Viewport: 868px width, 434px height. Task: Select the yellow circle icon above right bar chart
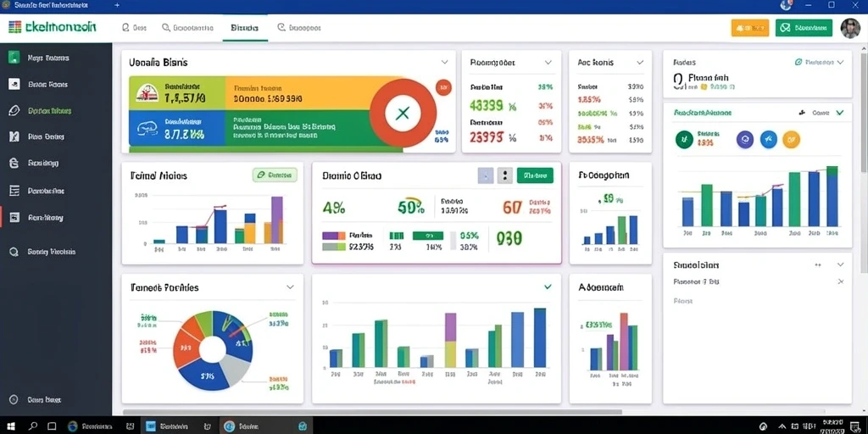pos(791,140)
